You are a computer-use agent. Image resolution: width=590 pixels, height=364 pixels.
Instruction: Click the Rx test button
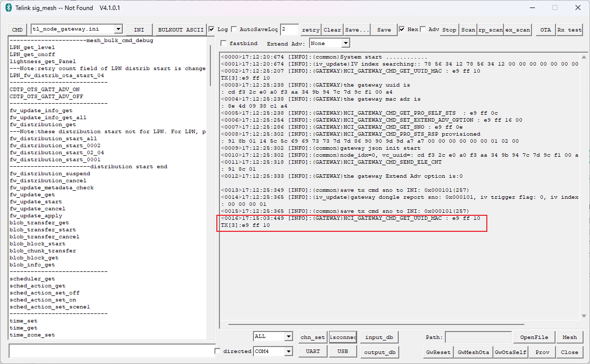point(569,30)
